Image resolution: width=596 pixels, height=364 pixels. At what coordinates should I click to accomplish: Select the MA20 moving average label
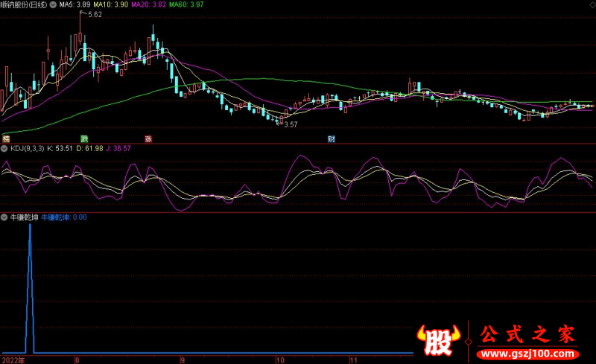(148, 4)
